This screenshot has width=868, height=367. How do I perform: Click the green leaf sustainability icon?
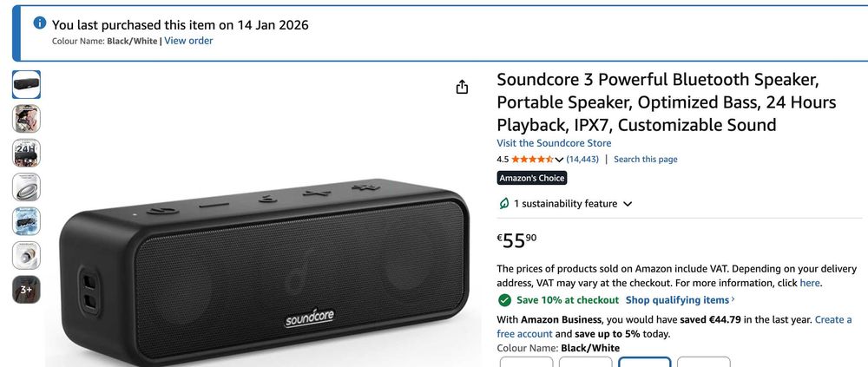[x=503, y=204]
